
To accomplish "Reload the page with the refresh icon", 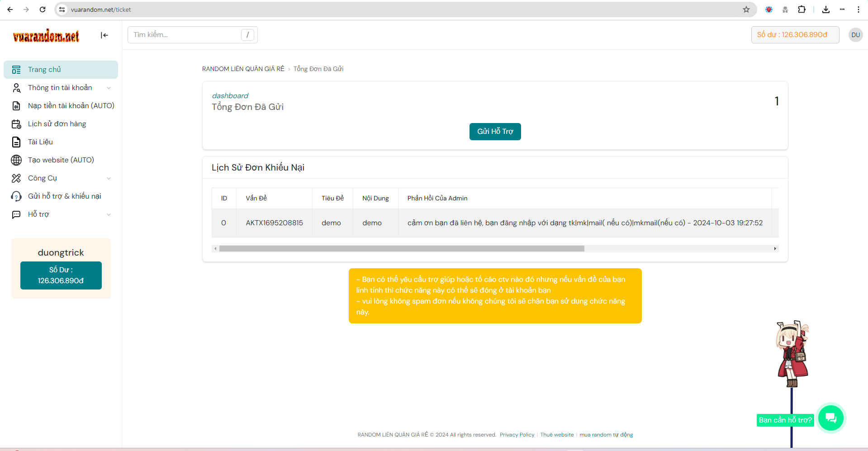I will pyautogui.click(x=43, y=9).
